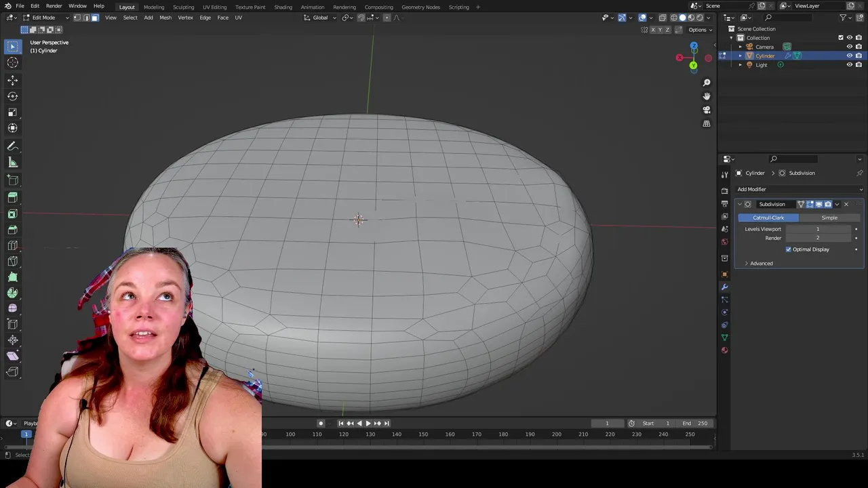The image size is (868, 488).
Task: Select the Cursor tool in the left toolbar
Action: [12, 62]
